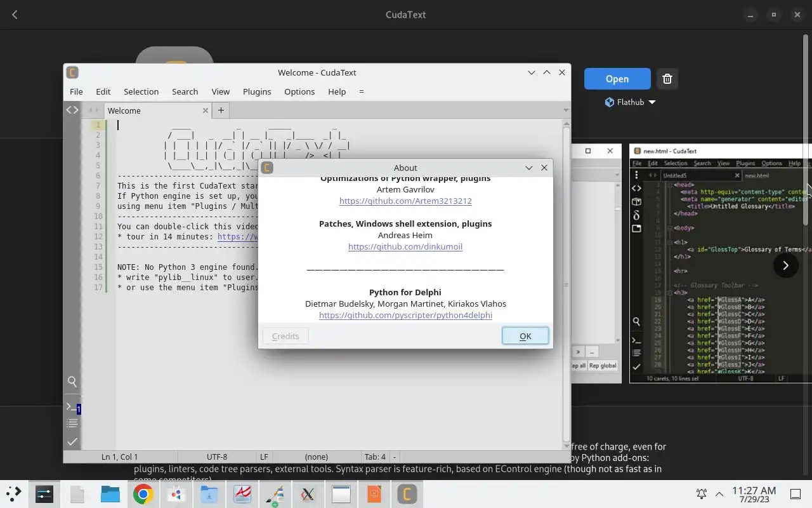Add a new tab with the plus button
This screenshot has height=508, width=812.
click(x=221, y=110)
